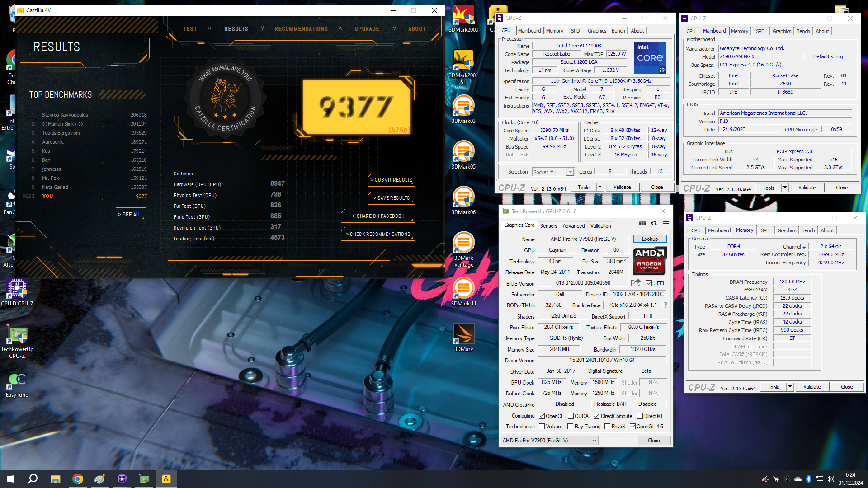
Task: Take a GPU-Z screenshot with camera icon
Action: (642, 223)
